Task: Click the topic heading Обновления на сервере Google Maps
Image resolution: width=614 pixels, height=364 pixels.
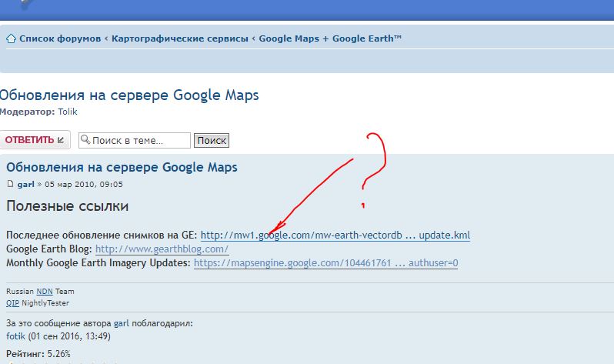Action: [x=129, y=95]
